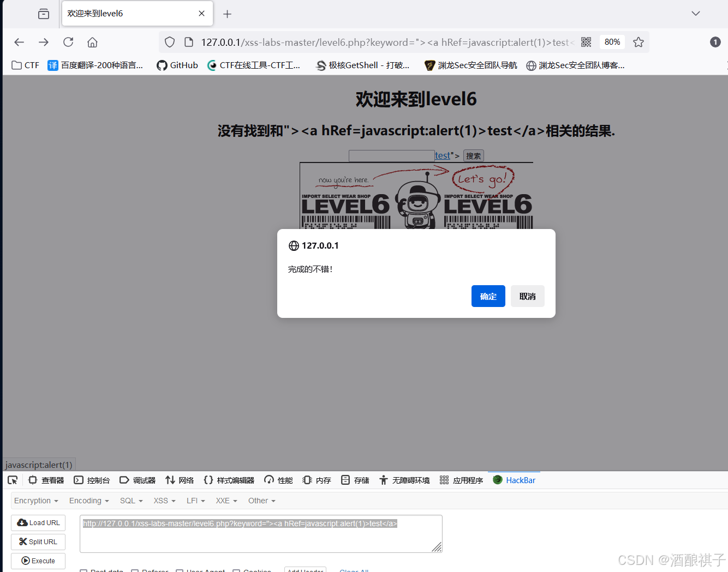The image size is (728, 572).
Task: Switch to the 网络 network tab
Action: click(x=180, y=480)
